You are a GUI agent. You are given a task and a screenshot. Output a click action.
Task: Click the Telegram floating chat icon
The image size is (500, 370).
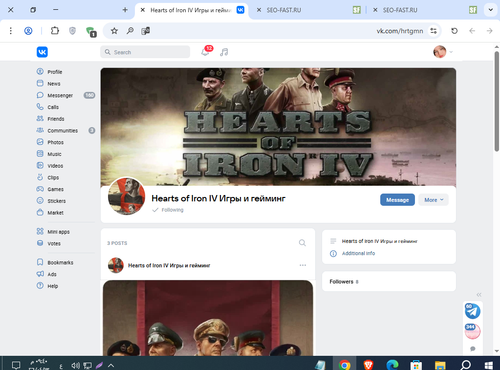473,311
